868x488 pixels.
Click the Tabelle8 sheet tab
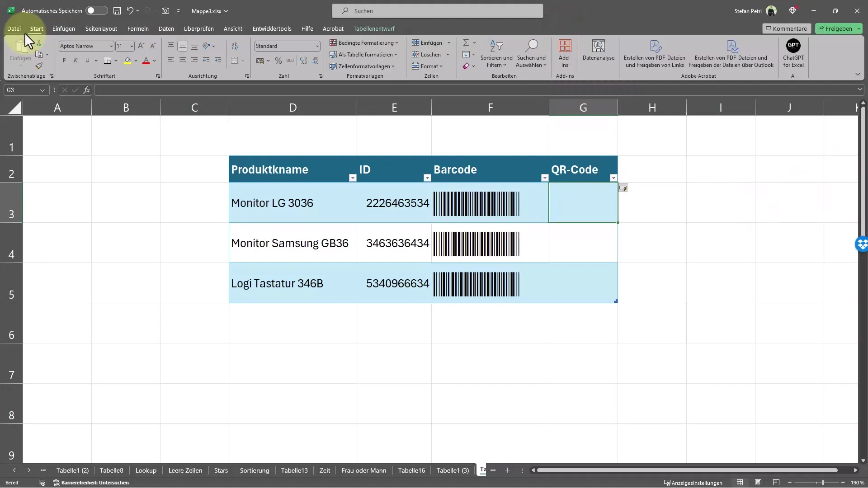coord(111,470)
